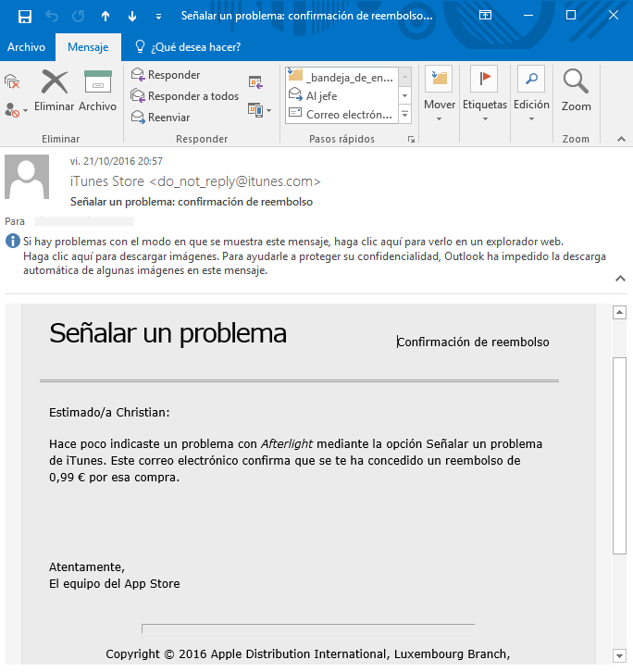Click sender iTunes Store address

pyautogui.click(x=195, y=181)
